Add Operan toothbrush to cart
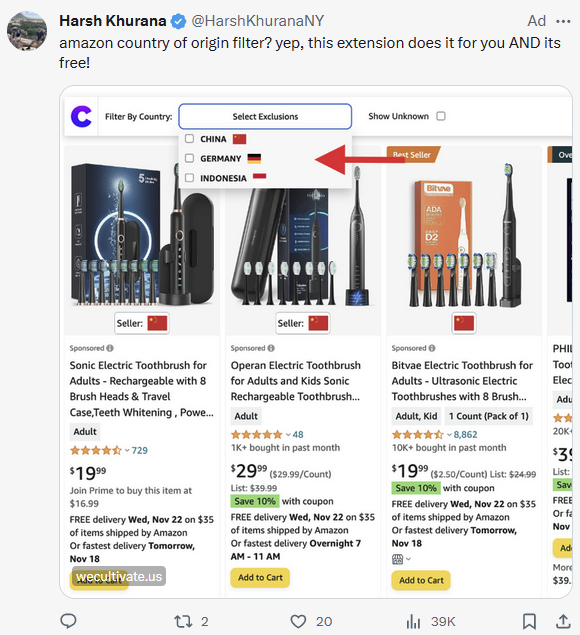Viewport: 580px width, 635px height. click(x=260, y=577)
